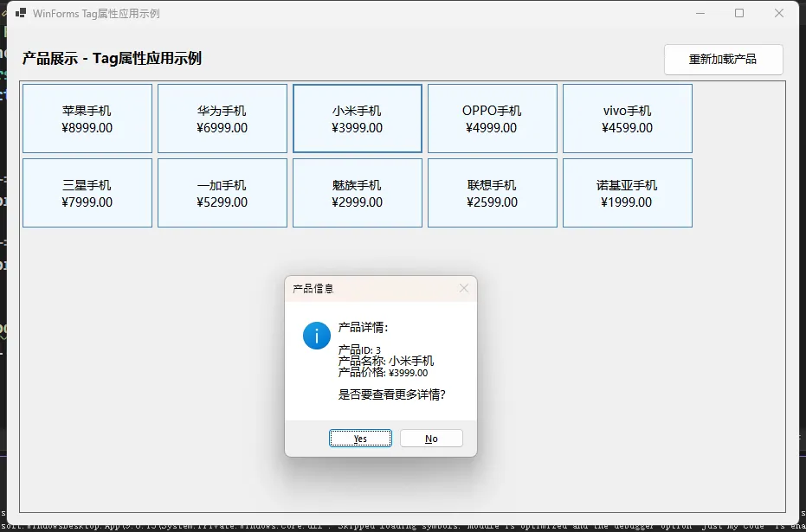The height and width of the screenshot is (532, 806).
Task: Select the 联想手机 product tile
Action: coord(492,193)
